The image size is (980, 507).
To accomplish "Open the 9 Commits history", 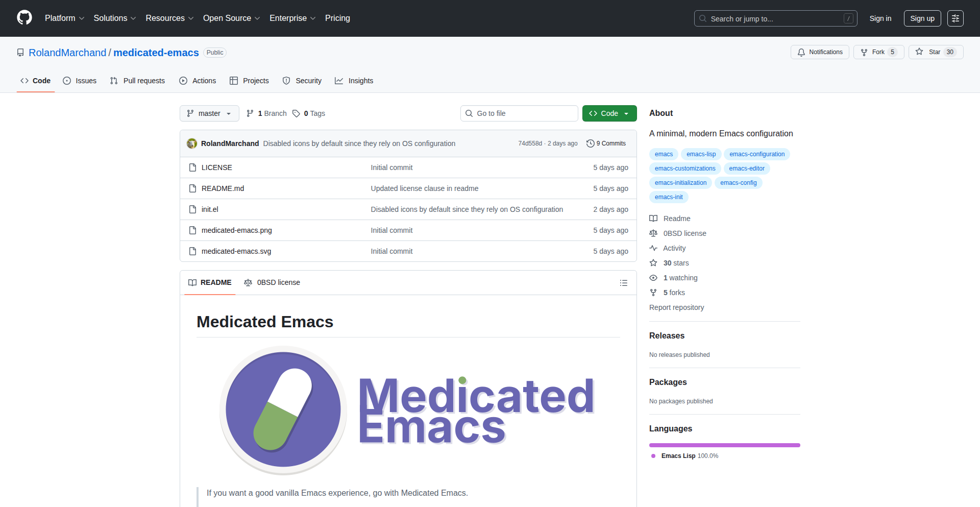I will tap(606, 143).
